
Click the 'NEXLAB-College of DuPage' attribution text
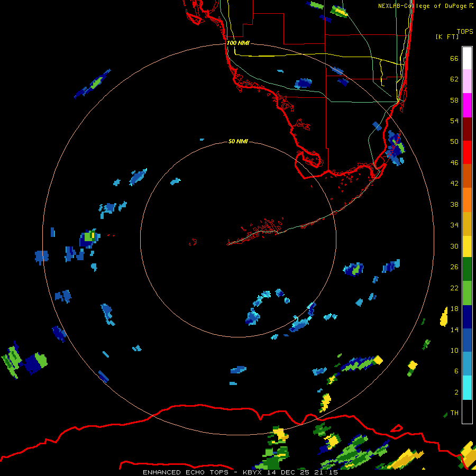pyautogui.click(x=422, y=6)
